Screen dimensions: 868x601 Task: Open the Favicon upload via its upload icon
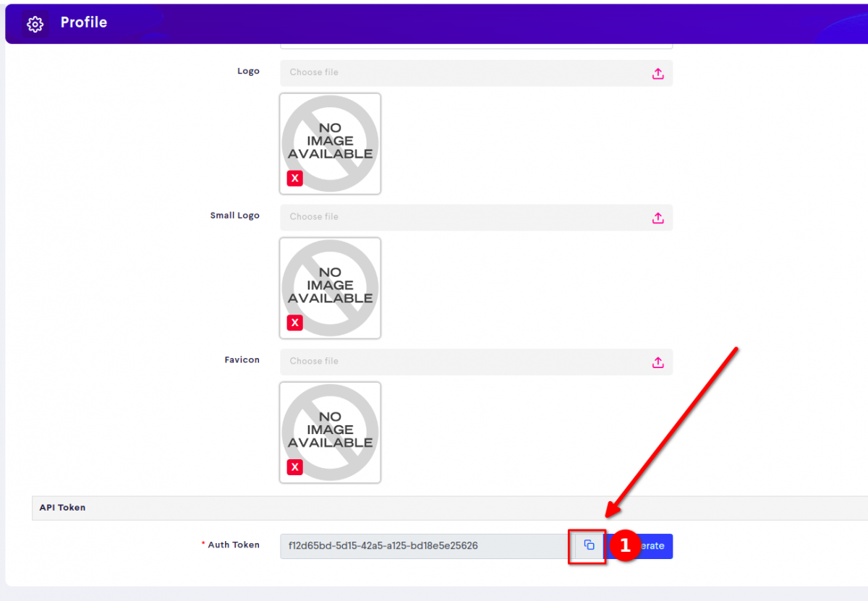point(658,362)
